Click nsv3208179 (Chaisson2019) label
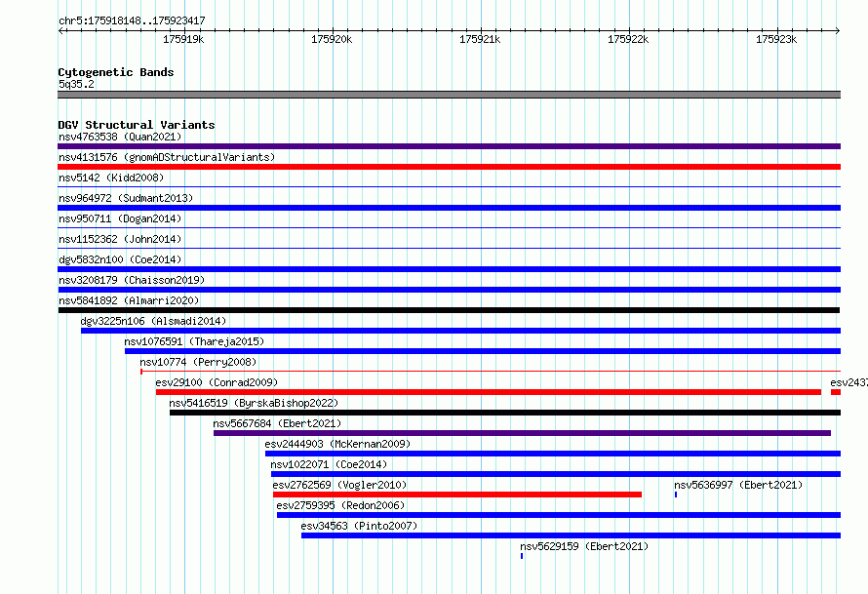868x594 pixels. (x=132, y=280)
